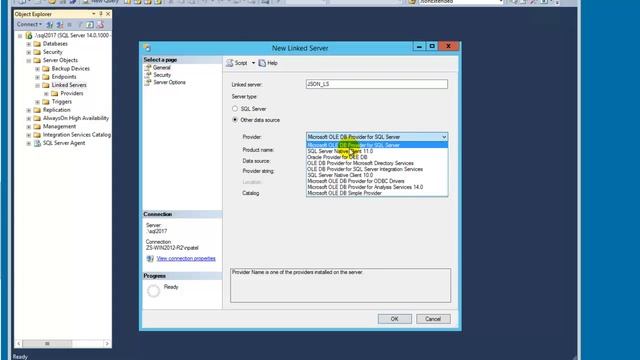The width and height of the screenshot is (640, 360).
Task: Expand the Security node in Object Explorer
Action: coord(29,52)
